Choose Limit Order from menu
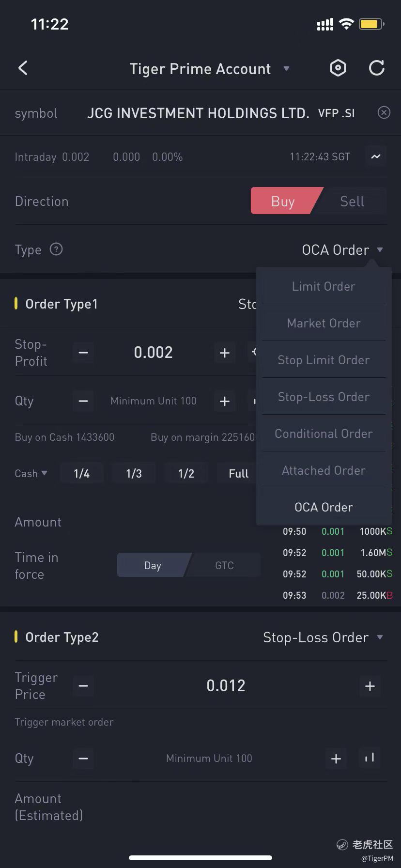 coord(324,286)
